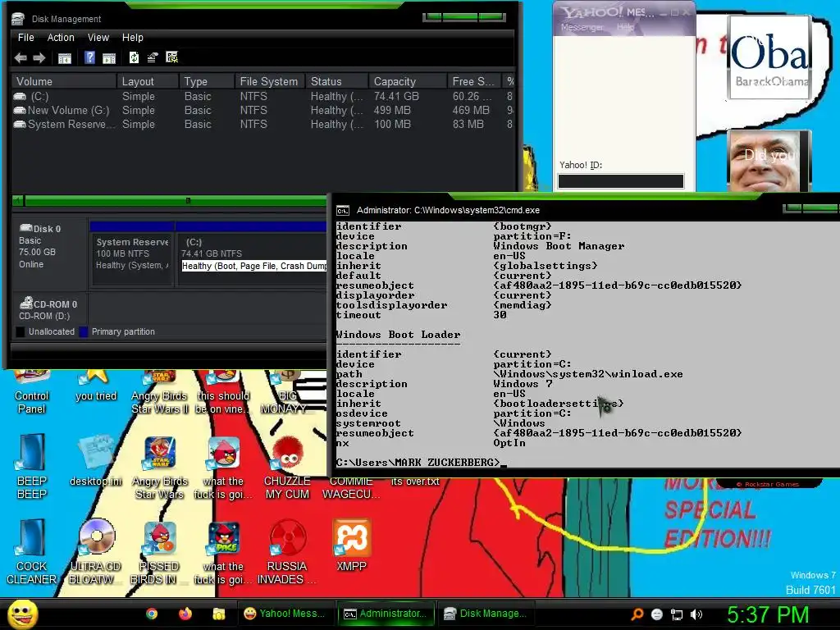Open the Control Panel desktop icon
This screenshot has width=840, height=630.
pyautogui.click(x=32, y=392)
